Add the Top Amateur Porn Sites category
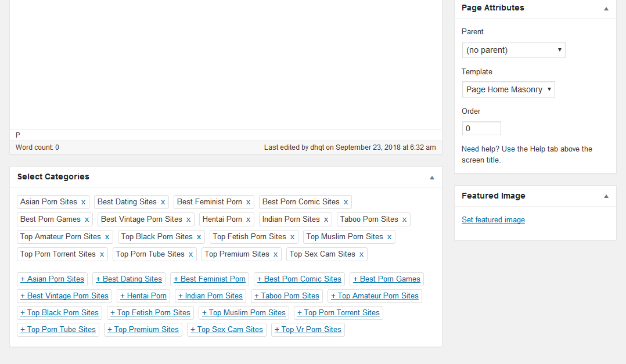Viewport: 626px width, 364px height. pos(374,296)
